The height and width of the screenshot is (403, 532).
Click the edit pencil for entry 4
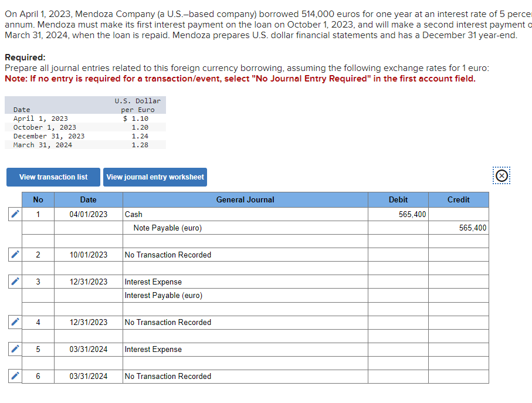(15, 322)
